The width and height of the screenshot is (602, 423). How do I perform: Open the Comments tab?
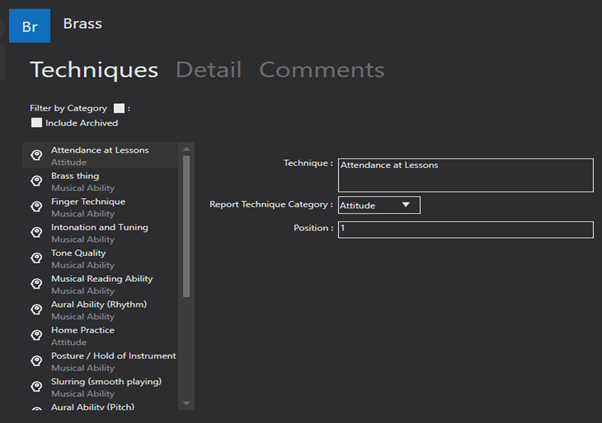point(322,70)
